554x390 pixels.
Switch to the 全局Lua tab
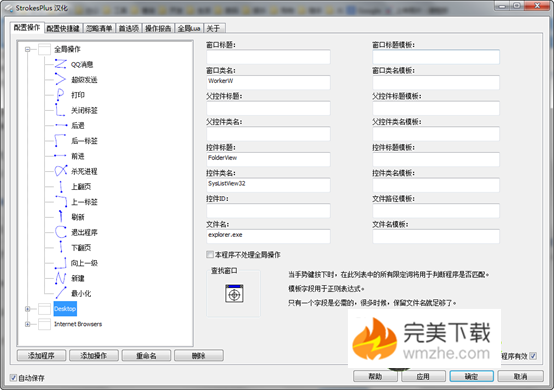click(x=189, y=28)
